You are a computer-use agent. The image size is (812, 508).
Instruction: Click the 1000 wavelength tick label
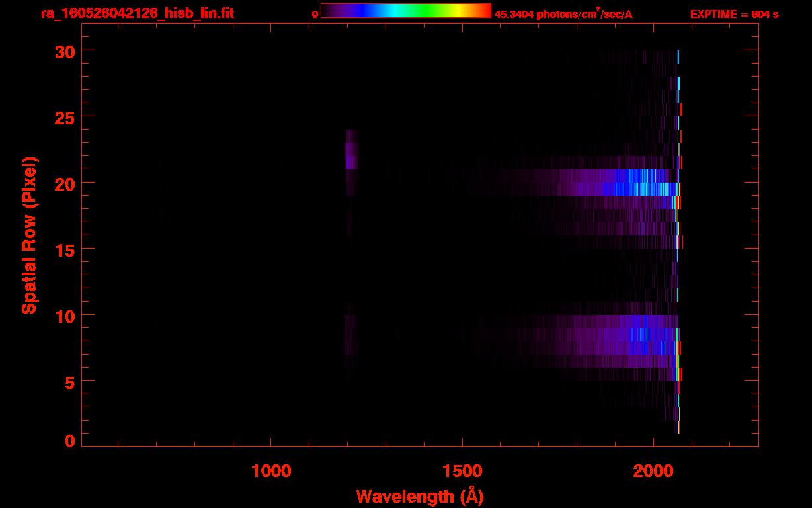(x=271, y=471)
